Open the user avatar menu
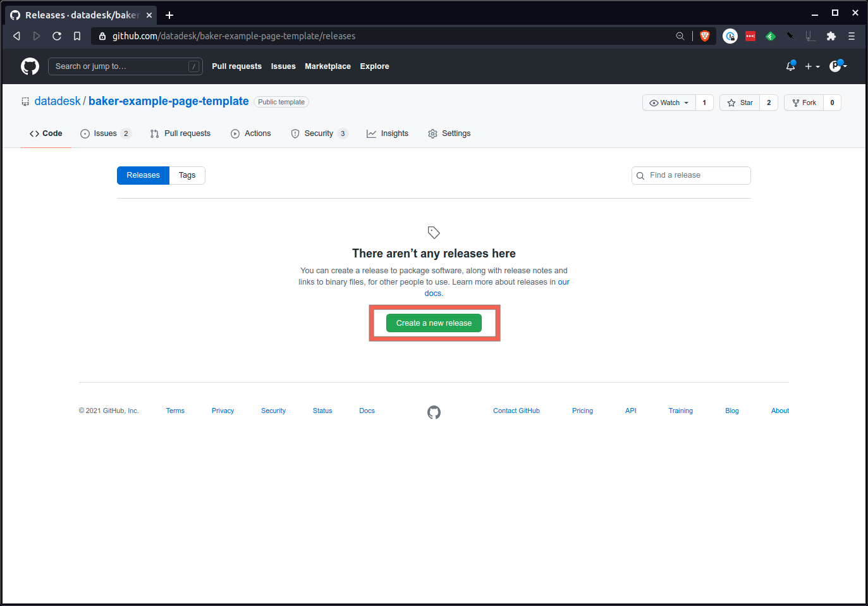 (838, 66)
